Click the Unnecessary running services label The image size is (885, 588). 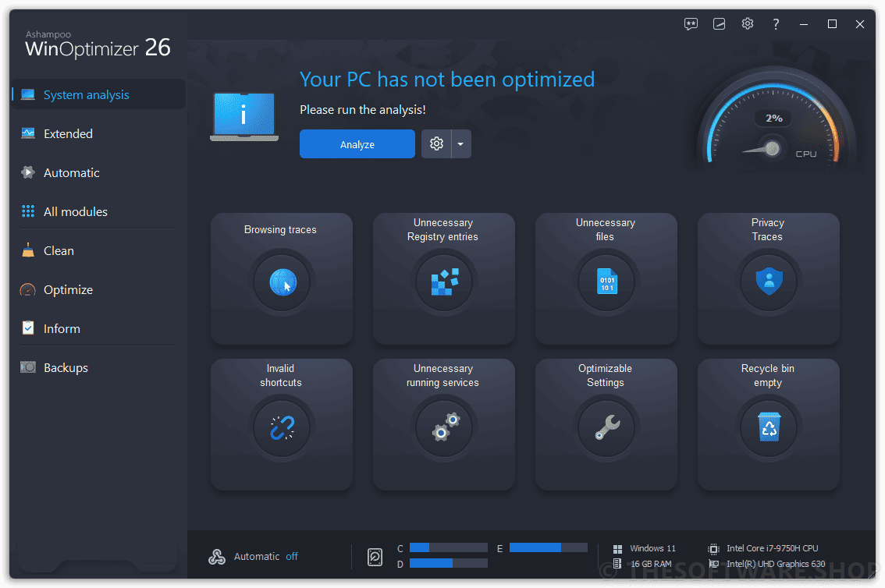pos(443,375)
